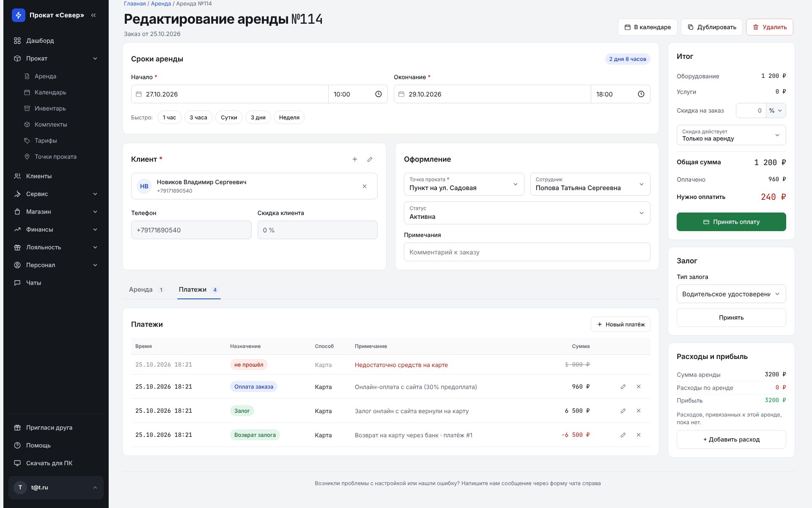Click Новый платёж button
This screenshot has width=812, height=508.
pos(620,324)
